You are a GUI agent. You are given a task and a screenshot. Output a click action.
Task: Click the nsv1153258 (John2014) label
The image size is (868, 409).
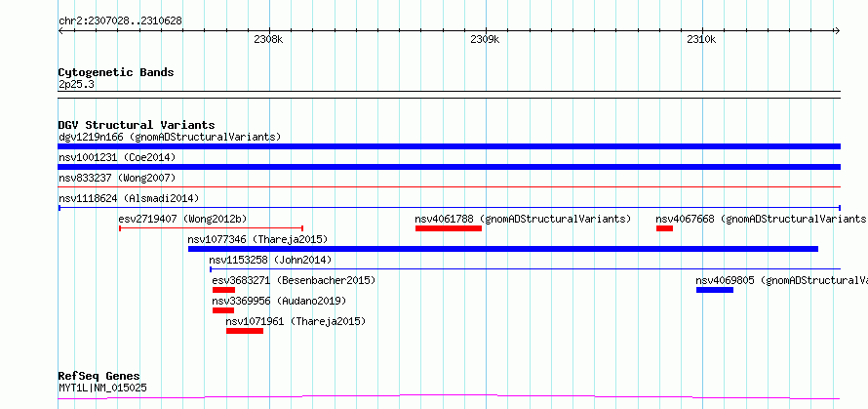pyautogui.click(x=270, y=260)
